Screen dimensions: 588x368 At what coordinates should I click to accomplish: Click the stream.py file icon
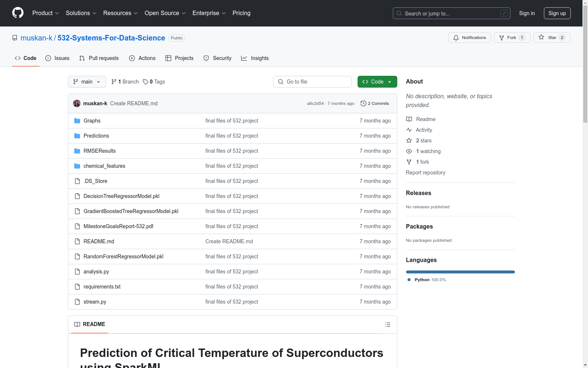[x=77, y=302]
